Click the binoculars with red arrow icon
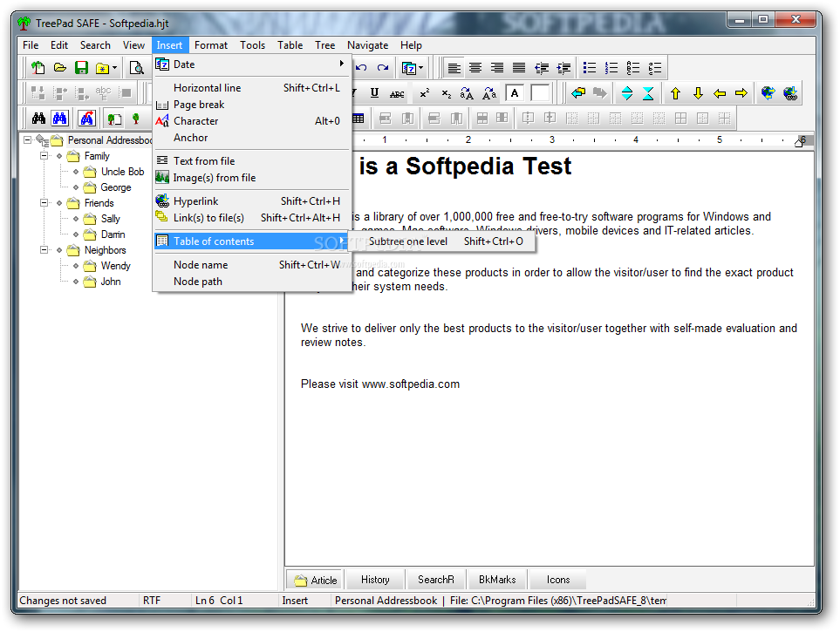The width and height of the screenshot is (840, 632). pos(86,119)
